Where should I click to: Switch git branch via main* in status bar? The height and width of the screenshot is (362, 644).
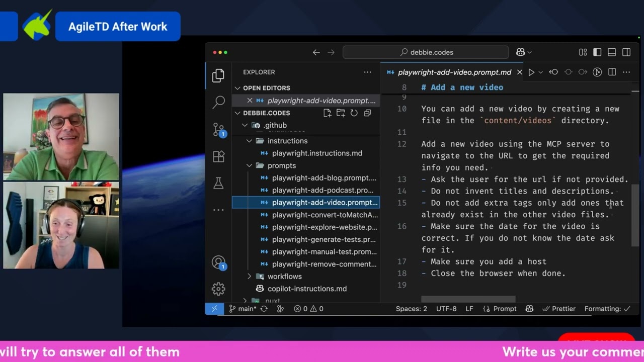click(x=243, y=309)
